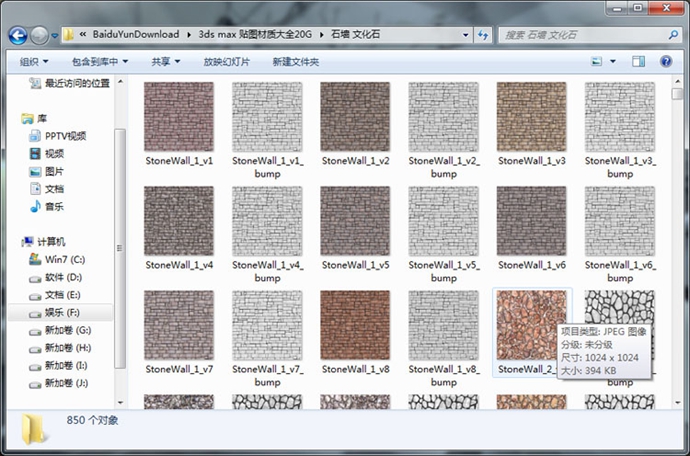
Task: Open 新加卷 (I:) drive
Action: [58, 365]
